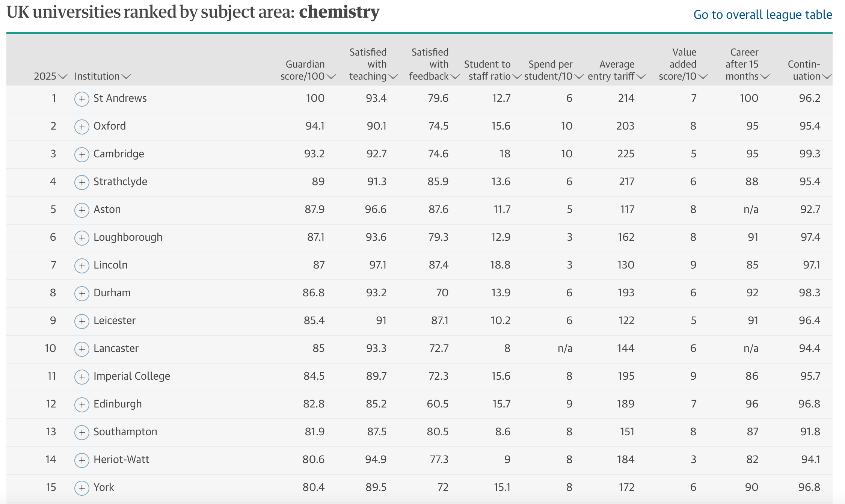The image size is (845, 504).
Task: Sort by Satisfied with teaching column
Action: (373, 64)
